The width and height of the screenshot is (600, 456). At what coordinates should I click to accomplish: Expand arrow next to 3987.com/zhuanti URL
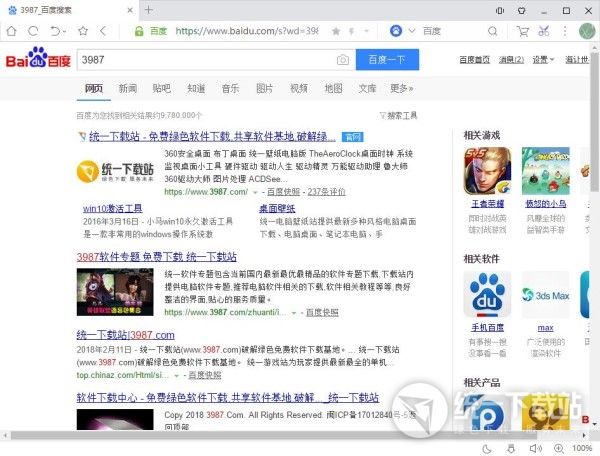pyautogui.click(x=294, y=313)
